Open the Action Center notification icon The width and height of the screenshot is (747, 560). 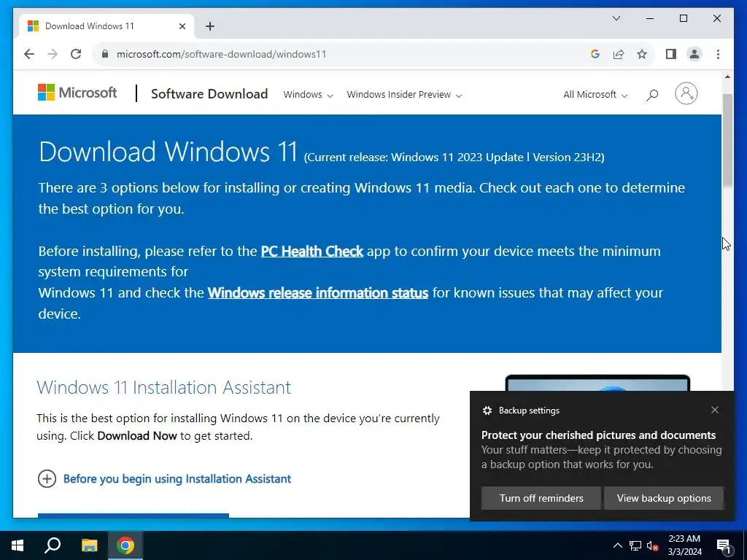[724, 545]
